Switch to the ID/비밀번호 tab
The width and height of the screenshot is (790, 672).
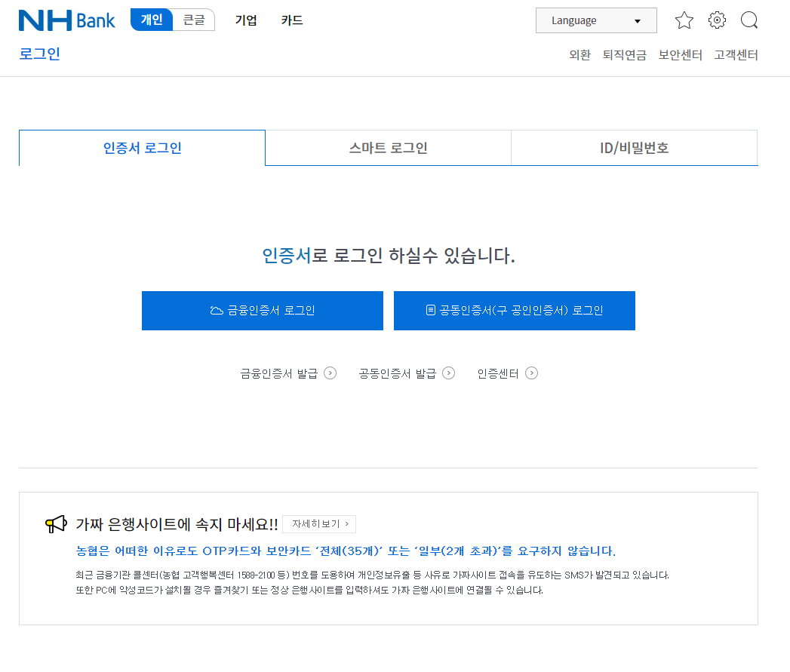(x=634, y=148)
